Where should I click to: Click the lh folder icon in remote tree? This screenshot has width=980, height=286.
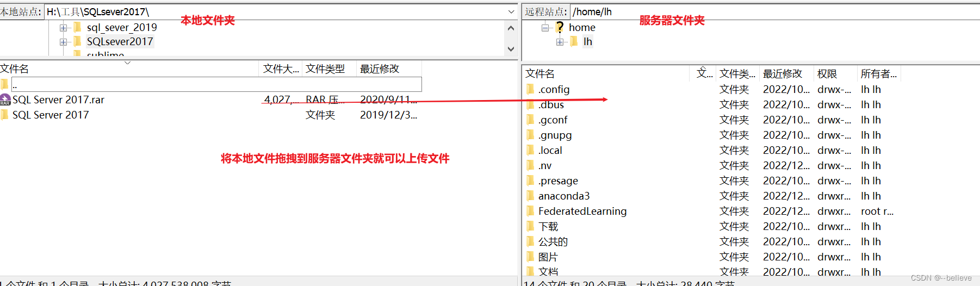[x=574, y=41]
